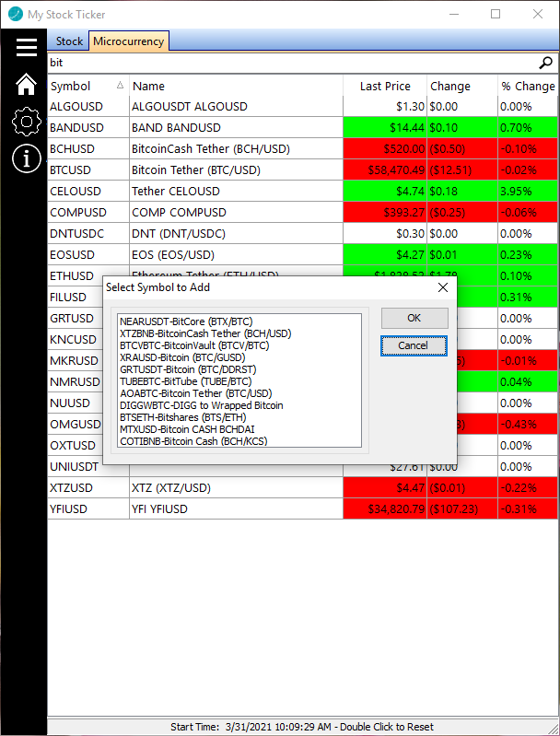The width and height of the screenshot is (560, 736).
Task: Click the sort arrow in Symbol header
Action: [x=120, y=85]
